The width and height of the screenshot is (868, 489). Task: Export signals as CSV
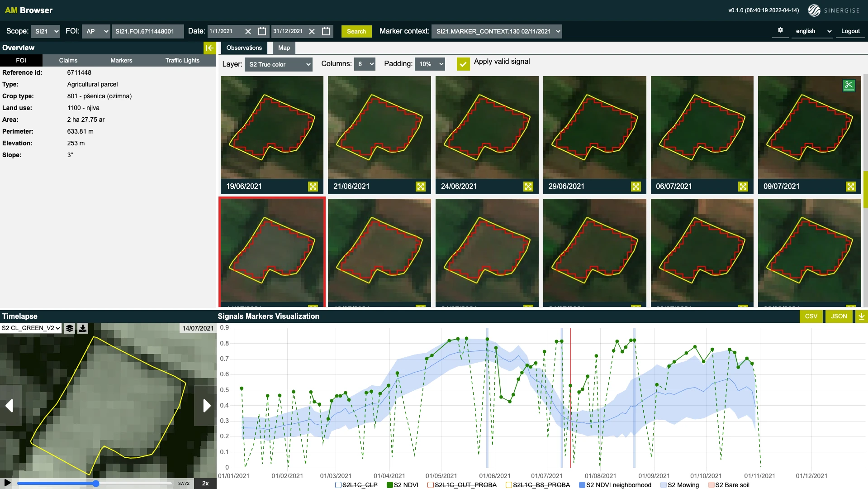click(x=811, y=316)
